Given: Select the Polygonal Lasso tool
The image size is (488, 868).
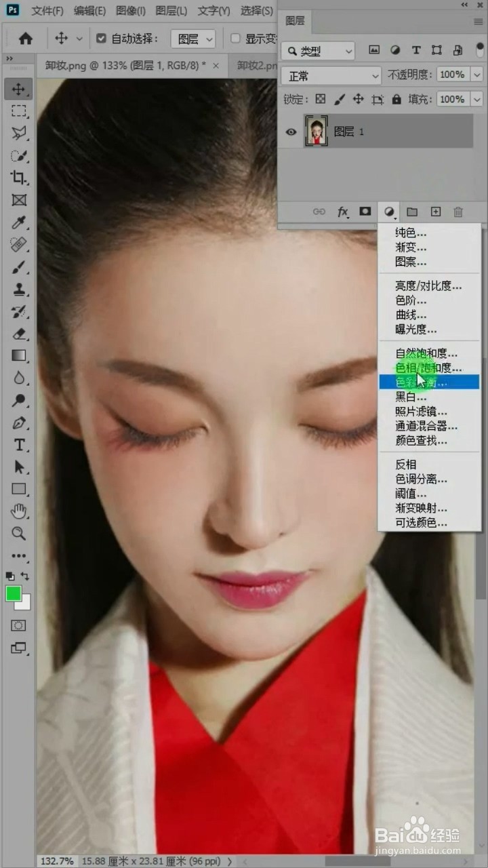Looking at the screenshot, I should (19, 134).
